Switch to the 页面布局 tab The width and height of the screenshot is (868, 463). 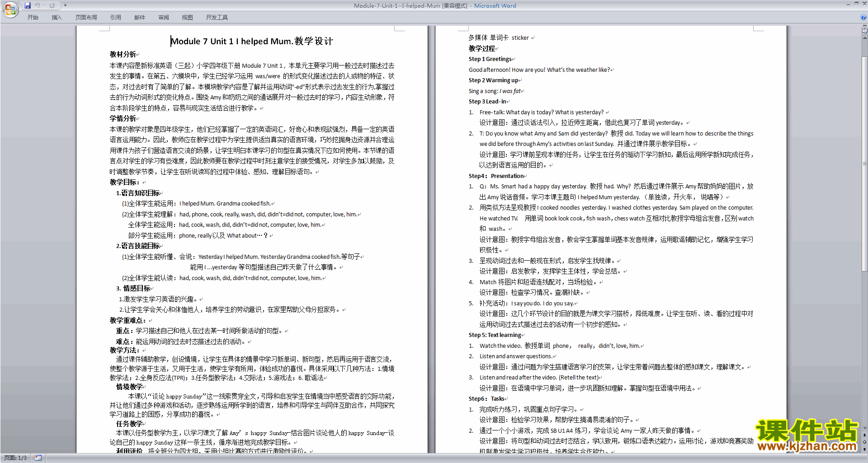[x=86, y=17]
